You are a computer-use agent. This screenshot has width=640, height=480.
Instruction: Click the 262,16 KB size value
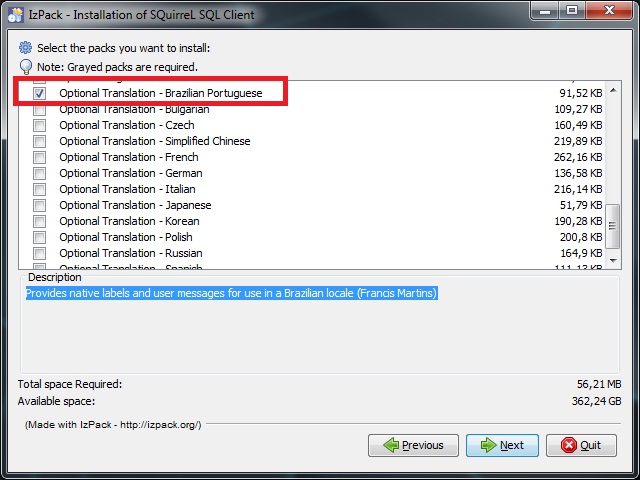coord(578,157)
